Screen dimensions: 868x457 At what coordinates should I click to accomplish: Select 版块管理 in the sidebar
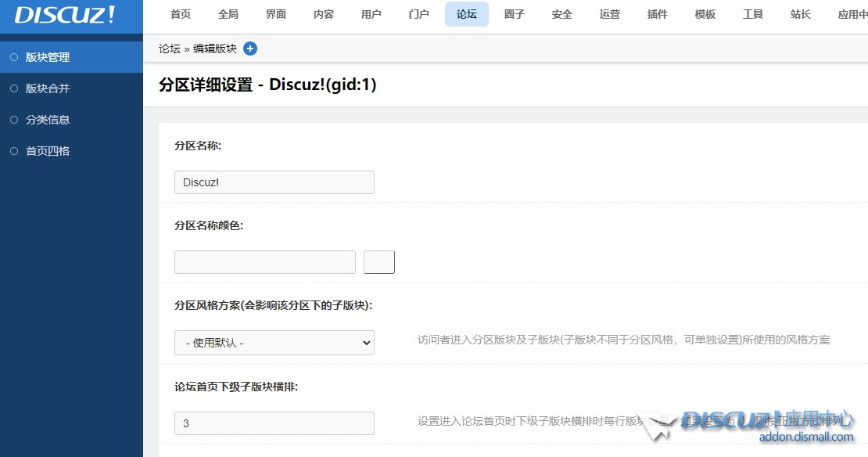[x=48, y=57]
